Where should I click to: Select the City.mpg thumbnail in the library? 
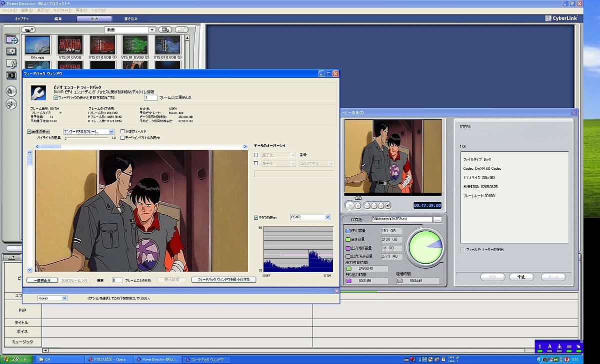[38, 45]
